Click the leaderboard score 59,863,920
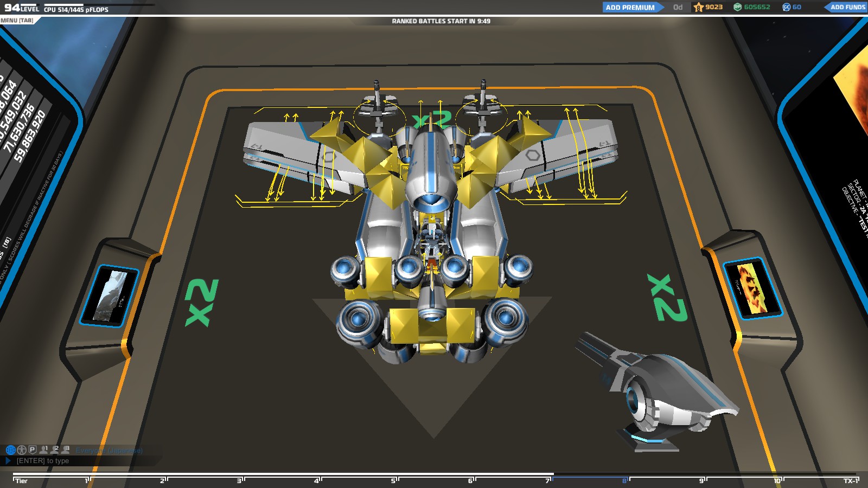Screen dimensions: 868x488 [30, 136]
